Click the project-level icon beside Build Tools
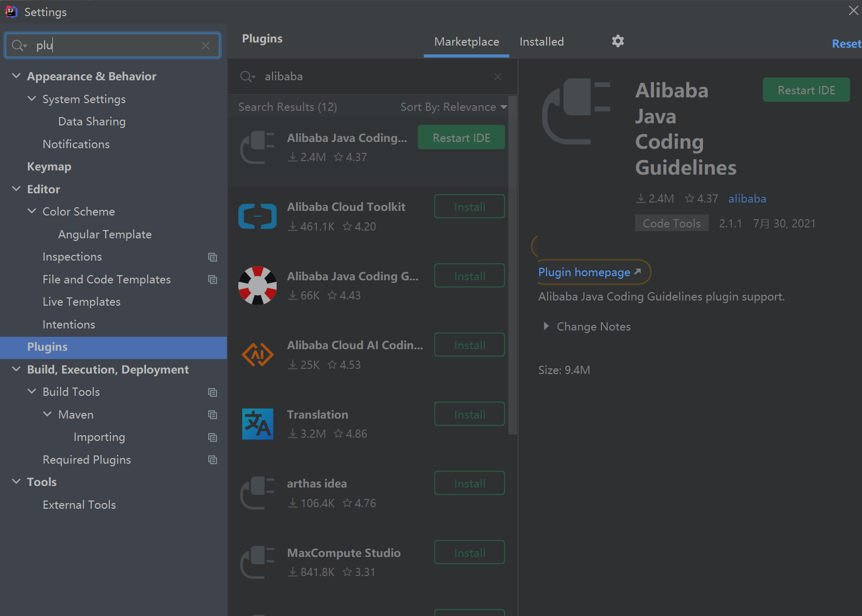Image resolution: width=862 pixels, height=616 pixels. (212, 392)
